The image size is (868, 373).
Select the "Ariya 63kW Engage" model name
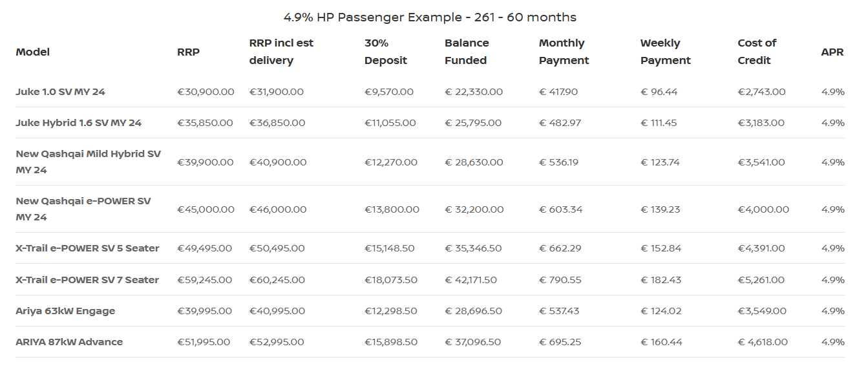[x=65, y=311]
